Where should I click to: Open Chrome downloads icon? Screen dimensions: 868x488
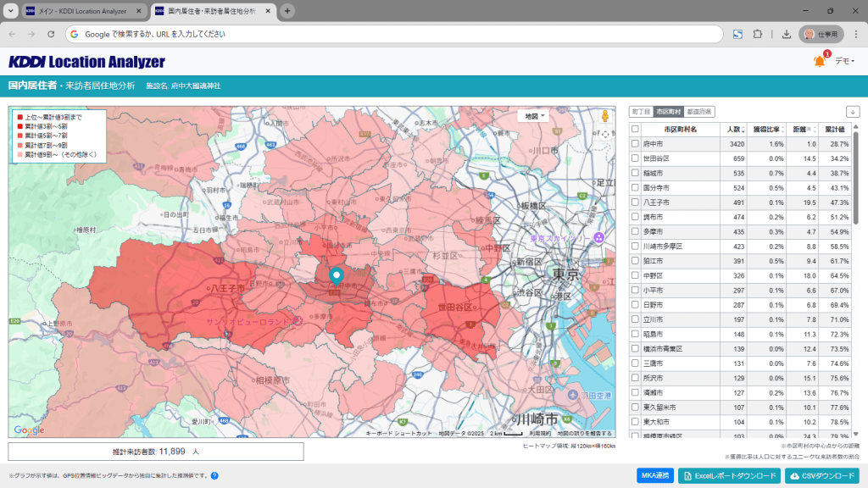(786, 34)
